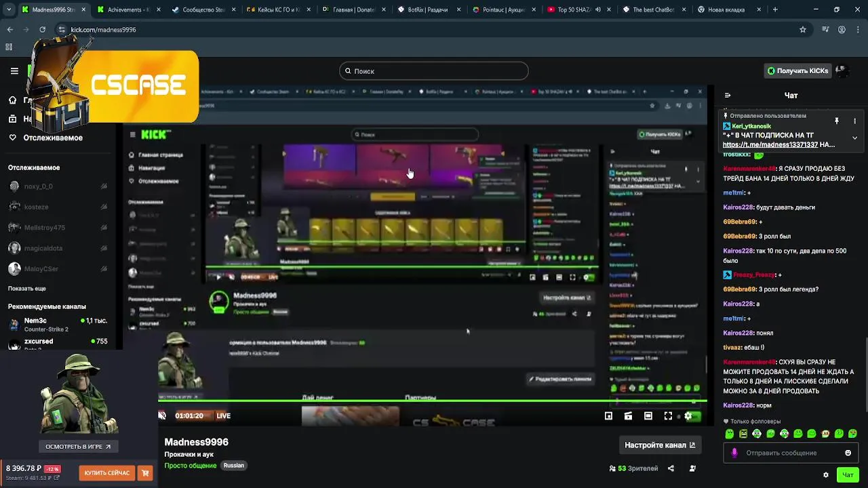This screenshot has width=868, height=488.
Task: Click КУПИТЬ СЕЙЧАС button
Action: 106,472
